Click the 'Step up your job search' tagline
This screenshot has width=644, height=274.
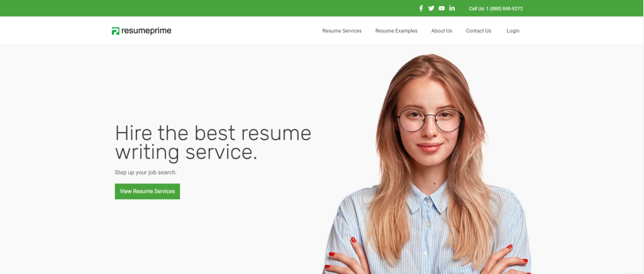(x=146, y=173)
